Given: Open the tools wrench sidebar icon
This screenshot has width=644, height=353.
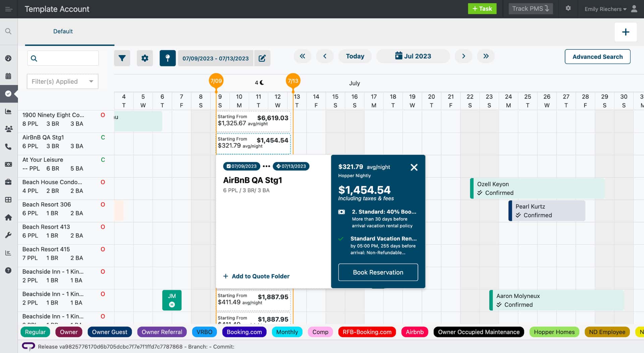Looking at the screenshot, I should click(x=9, y=235).
